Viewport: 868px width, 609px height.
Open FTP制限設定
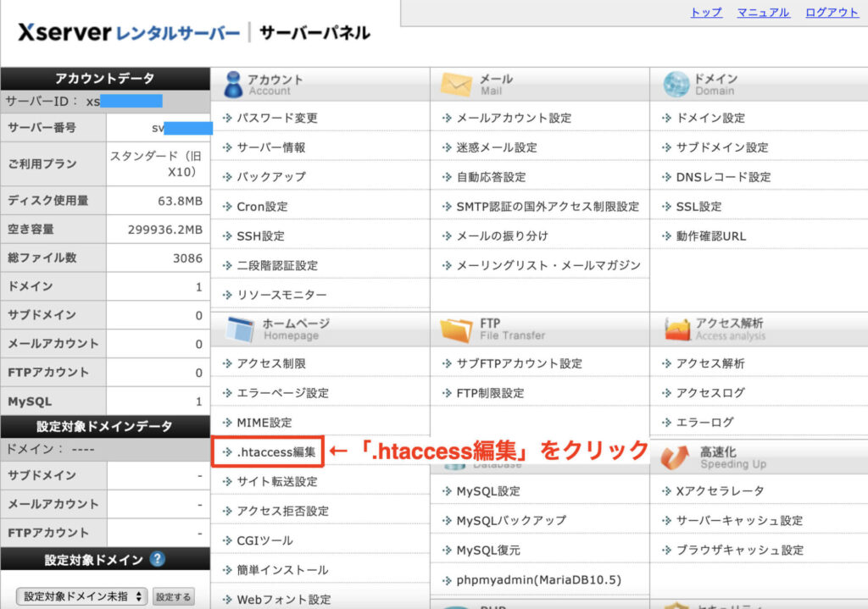click(x=490, y=393)
